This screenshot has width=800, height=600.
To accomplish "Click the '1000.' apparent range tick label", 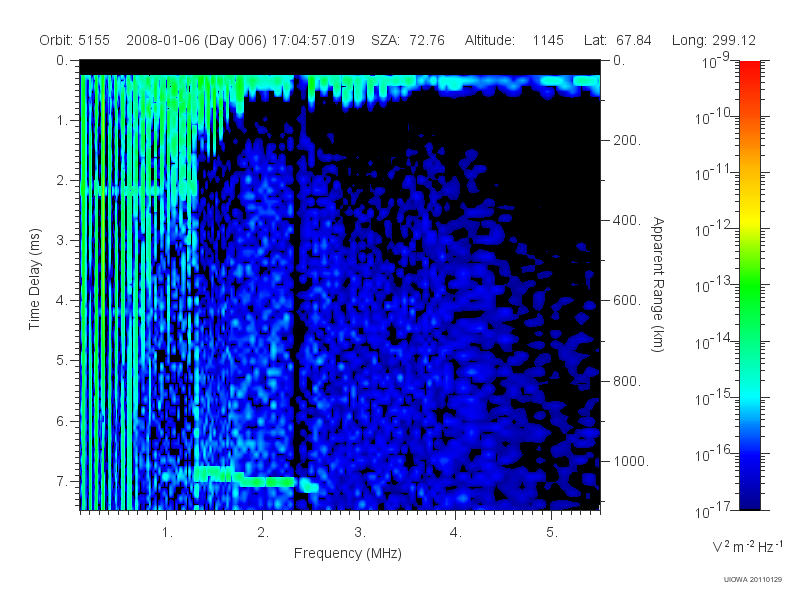I will (x=630, y=461).
